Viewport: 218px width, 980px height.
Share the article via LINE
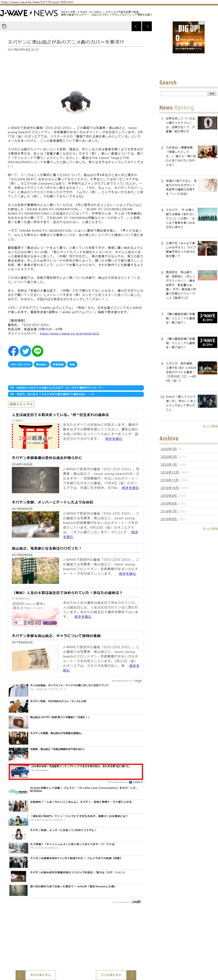(37, 351)
